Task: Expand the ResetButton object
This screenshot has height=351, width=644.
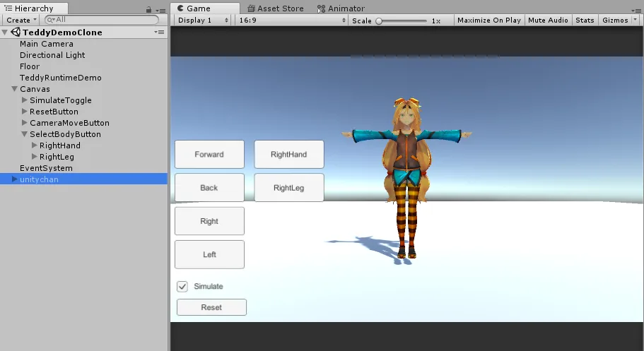Action: (24, 112)
